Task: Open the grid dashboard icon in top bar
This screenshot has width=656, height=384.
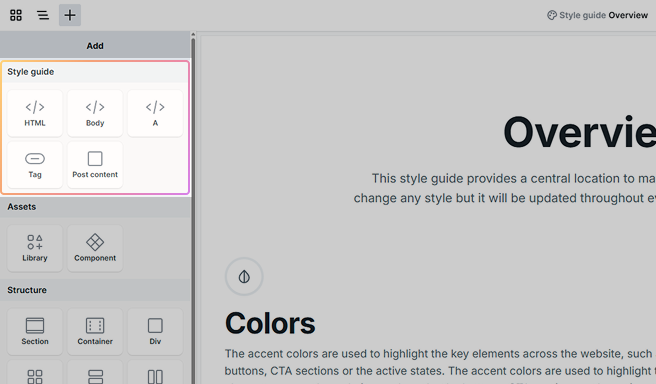Action: pyautogui.click(x=16, y=15)
